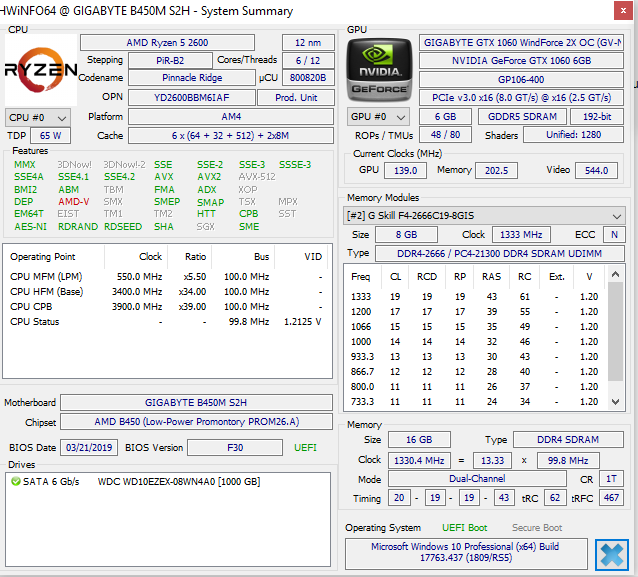Click the YD2600BBM6IAF OPN field
Screen dimensions: 638x577
[x=192, y=98]
